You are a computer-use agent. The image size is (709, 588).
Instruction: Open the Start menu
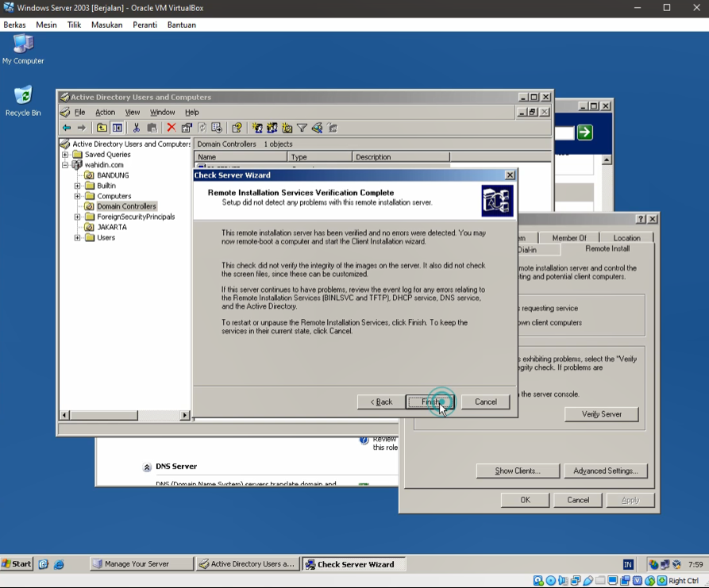click(x=17, y=564)
